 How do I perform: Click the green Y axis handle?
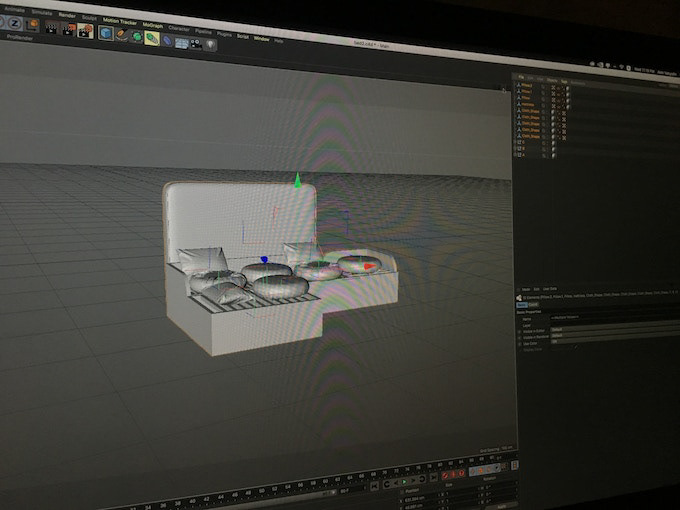click(298, 180)
